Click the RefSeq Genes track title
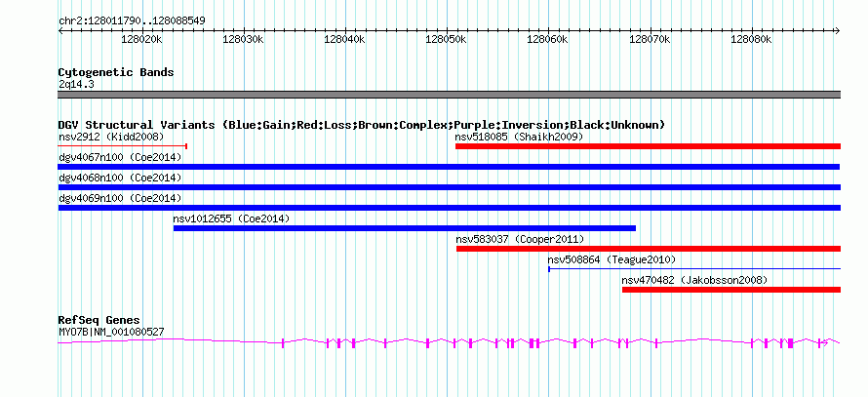The height and width of the screenshot is (397, 868). pyautogui.click(x=99, y=321)
